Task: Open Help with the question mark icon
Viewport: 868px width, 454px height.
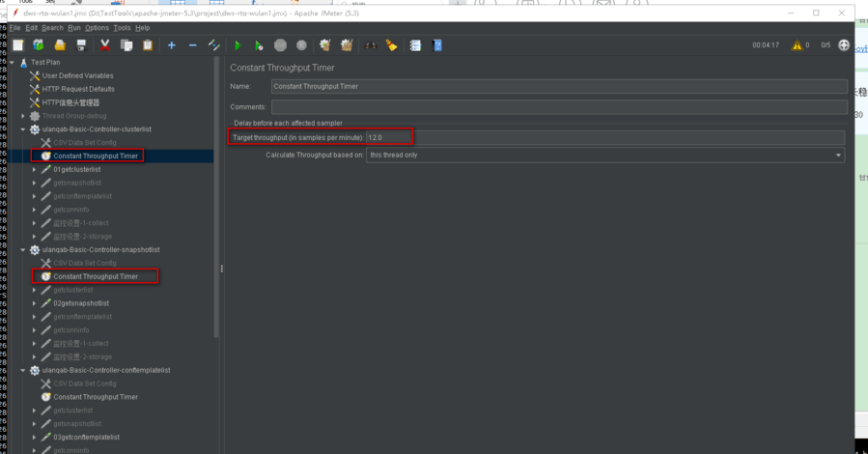Action: [437, 45]
